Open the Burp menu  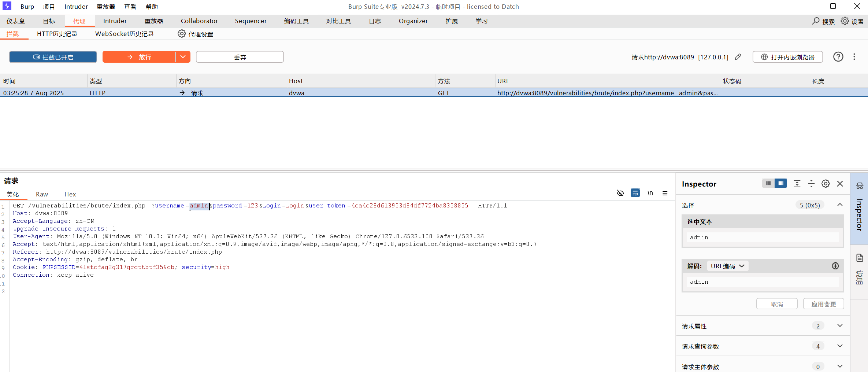27,7
